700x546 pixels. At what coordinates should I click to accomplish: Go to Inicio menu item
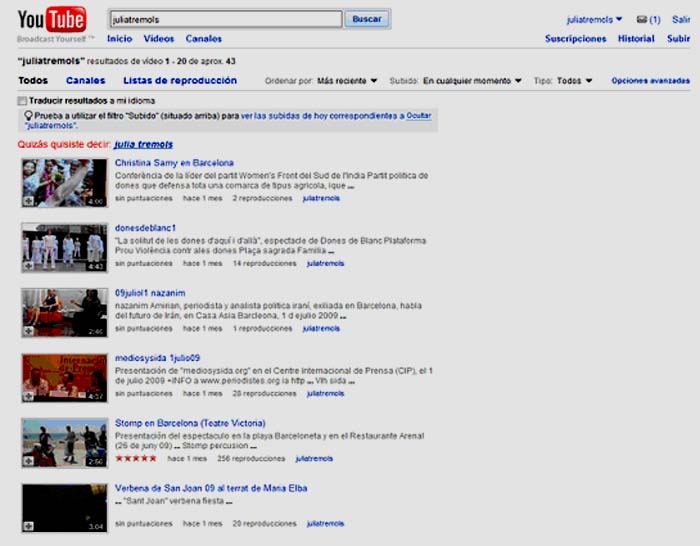(120, 39)
